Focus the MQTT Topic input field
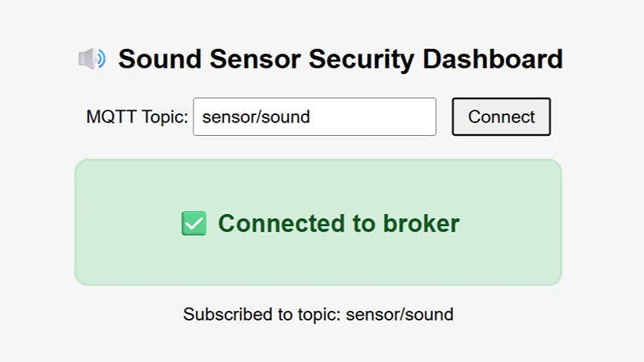The height and width of the screenshot is (362, 644). tap(314, 117)
